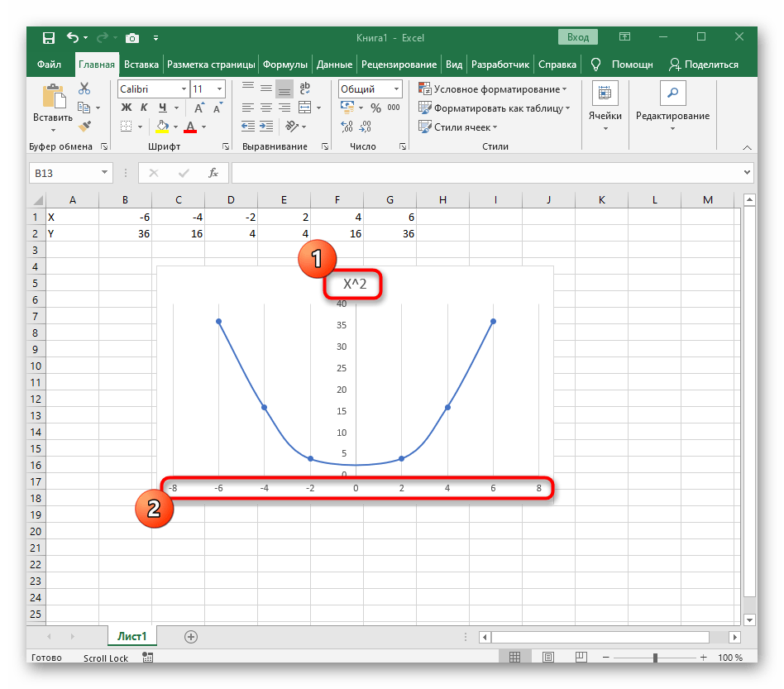Open the Editing (Редактирование) magnifier icon
Screen dimensions: 784x689
(672, 93)
